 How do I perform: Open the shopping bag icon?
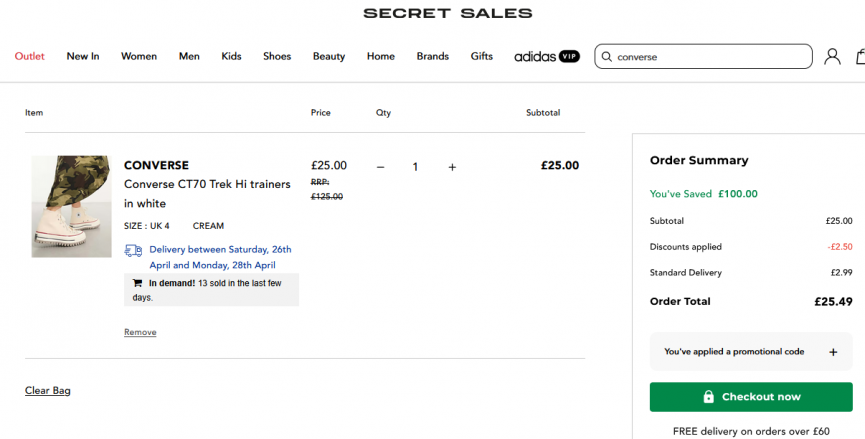pos(860,57)
